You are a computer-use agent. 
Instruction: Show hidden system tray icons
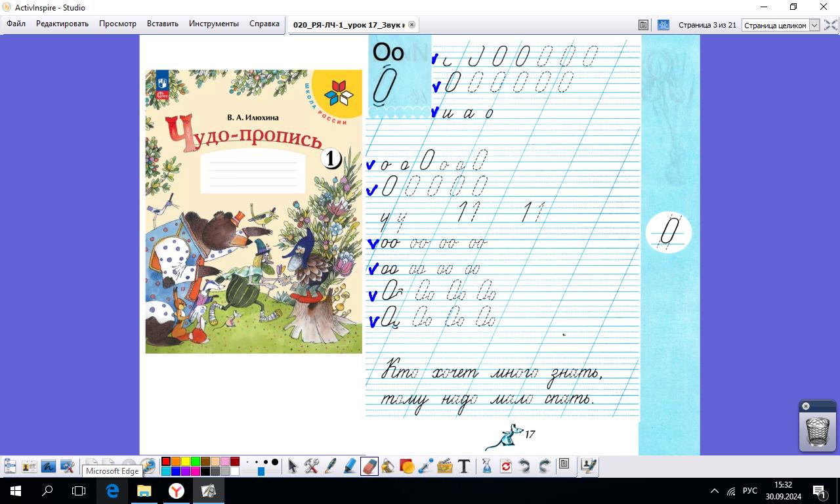(x=715, y=491)
